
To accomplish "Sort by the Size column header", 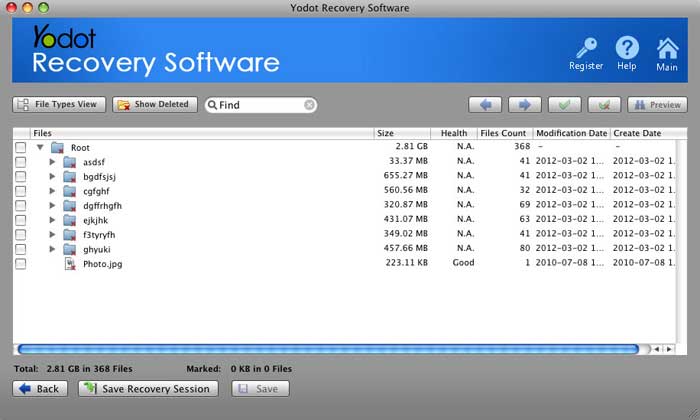I will coord(402,133).
